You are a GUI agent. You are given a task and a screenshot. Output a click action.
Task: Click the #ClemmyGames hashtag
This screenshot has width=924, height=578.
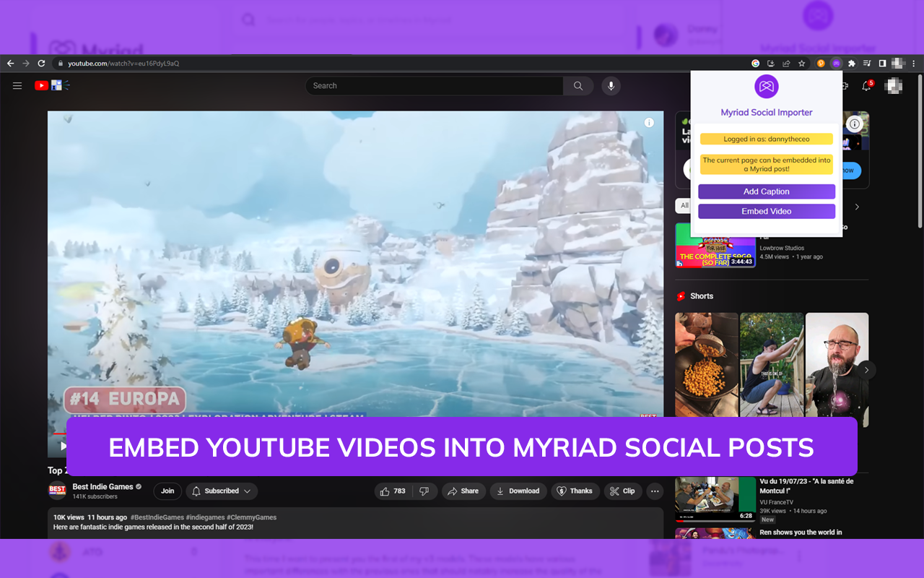point(251,517)
